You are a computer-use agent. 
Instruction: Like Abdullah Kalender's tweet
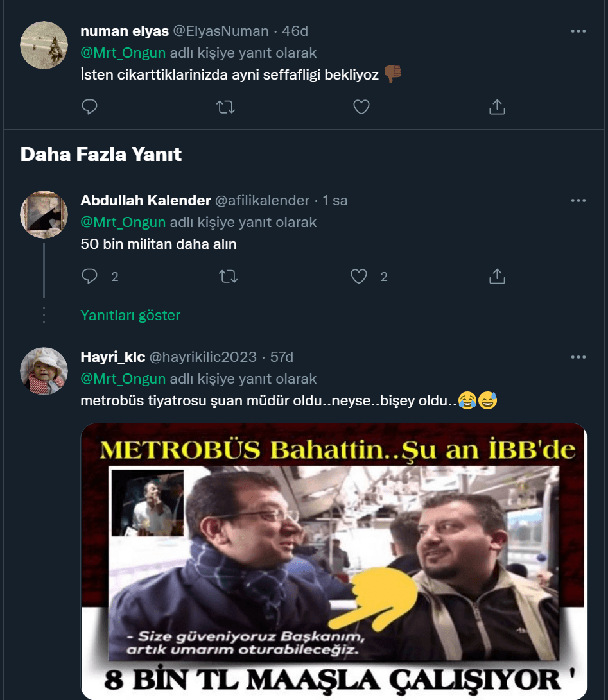pyautogui.click(x=359, y=277)
